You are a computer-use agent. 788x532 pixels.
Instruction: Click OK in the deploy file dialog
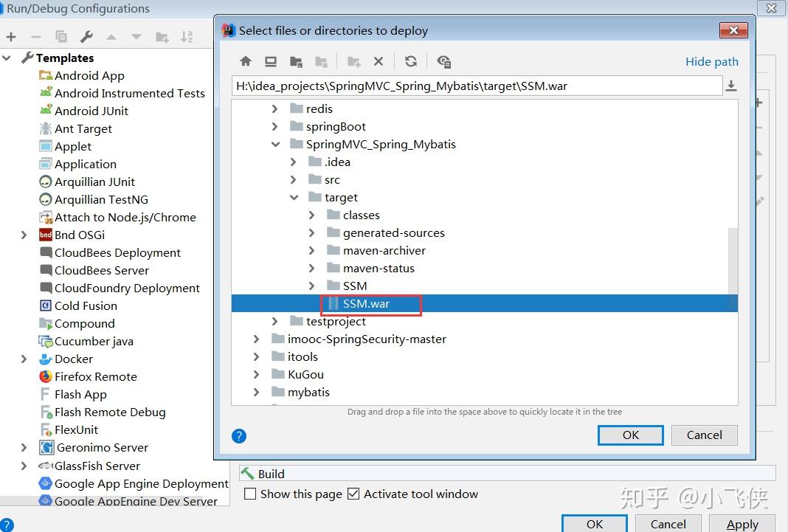pos(631,435)
